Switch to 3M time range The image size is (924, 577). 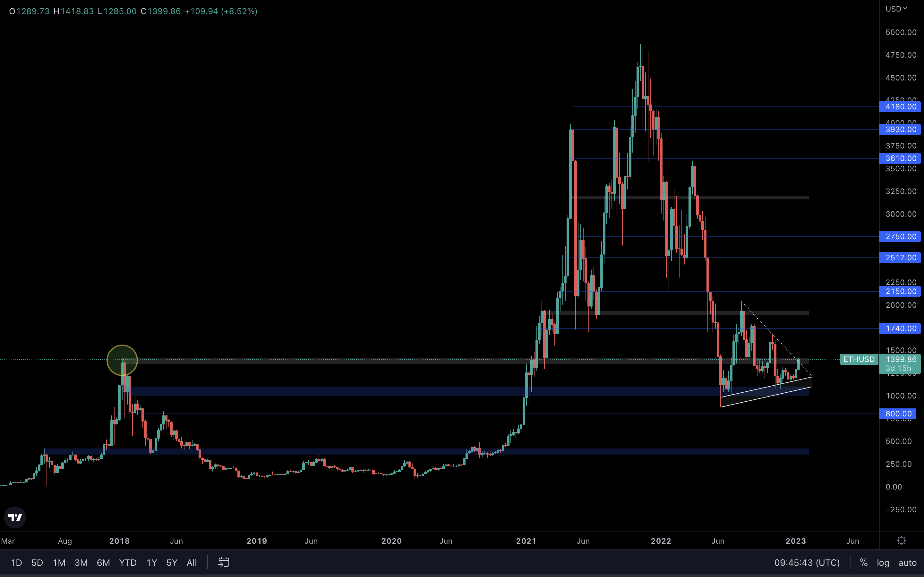click(x=81, y=563)
